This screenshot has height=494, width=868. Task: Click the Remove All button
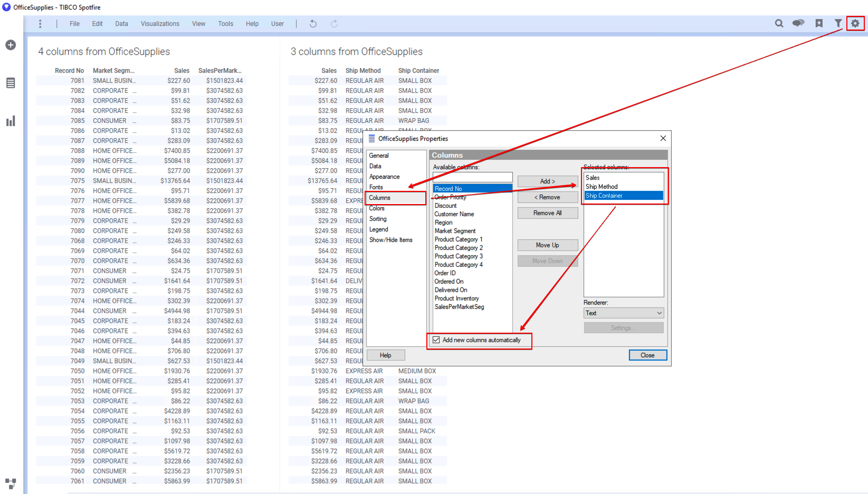tap(548, 213)
